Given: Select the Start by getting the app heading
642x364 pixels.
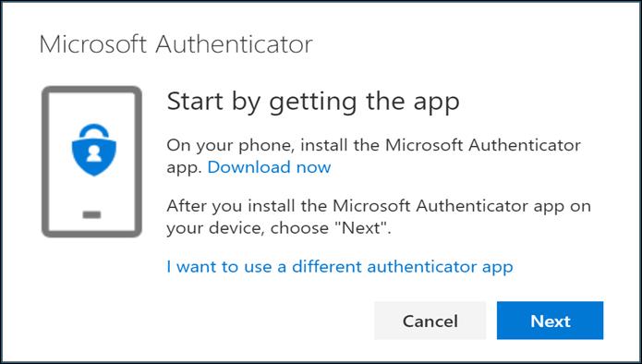Looking at the screenshot, I should 313,102.
